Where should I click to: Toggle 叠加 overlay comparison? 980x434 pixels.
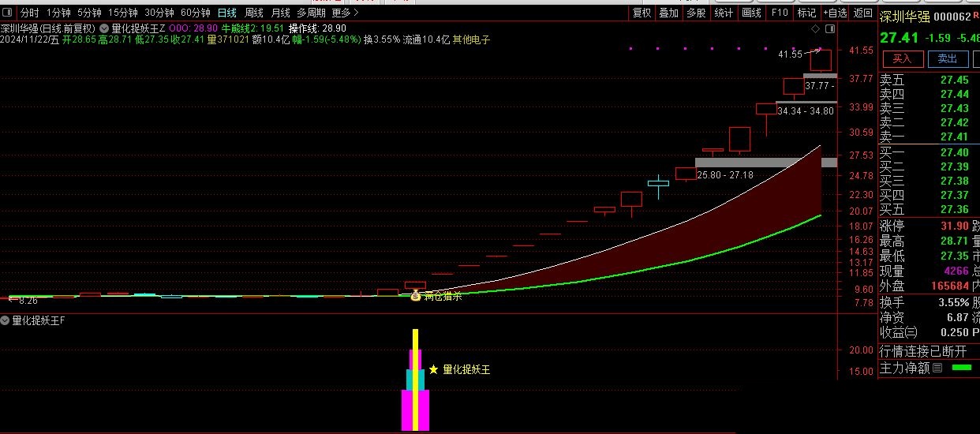[669, 13]
